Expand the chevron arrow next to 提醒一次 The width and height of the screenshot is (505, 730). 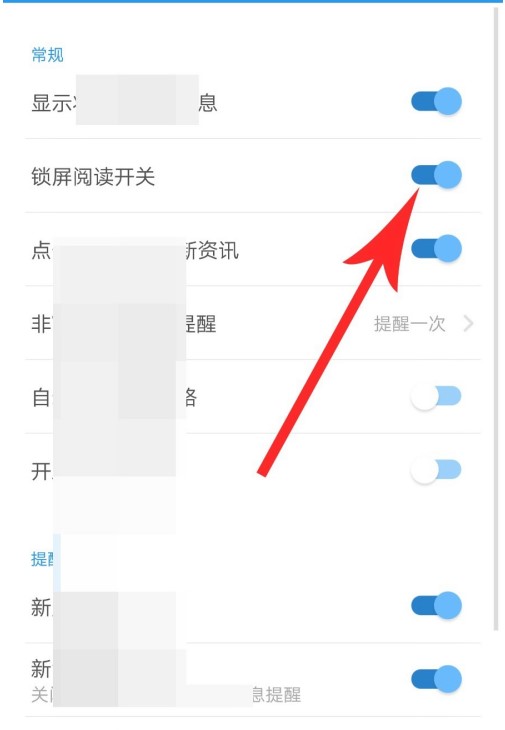pyautogui.click(x=468, y=323)
